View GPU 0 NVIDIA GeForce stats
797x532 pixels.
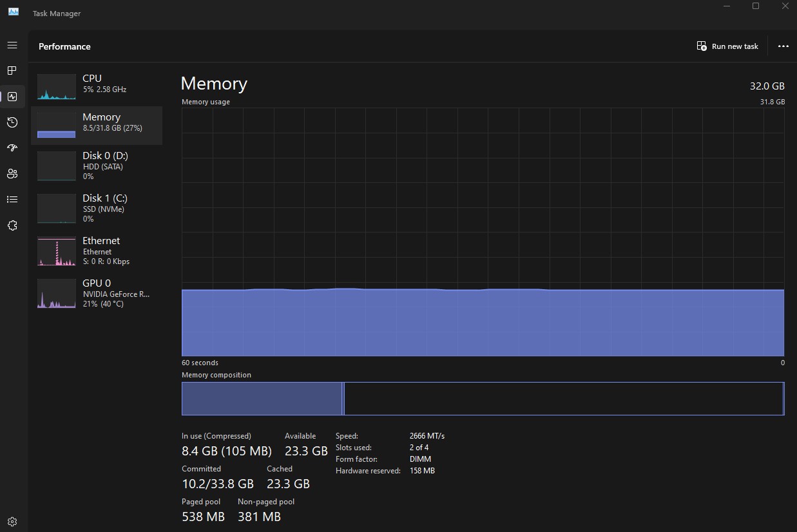point(97,293)
